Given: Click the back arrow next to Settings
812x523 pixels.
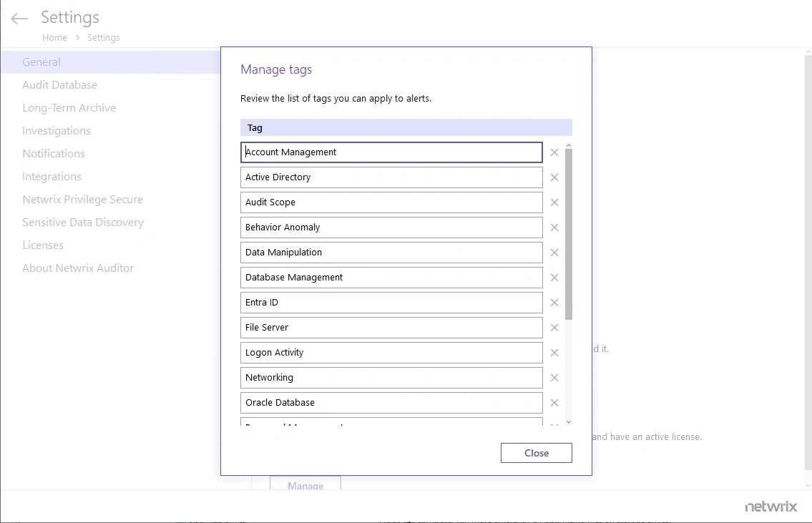Looking at the screenshot, I should click(19, 19).
